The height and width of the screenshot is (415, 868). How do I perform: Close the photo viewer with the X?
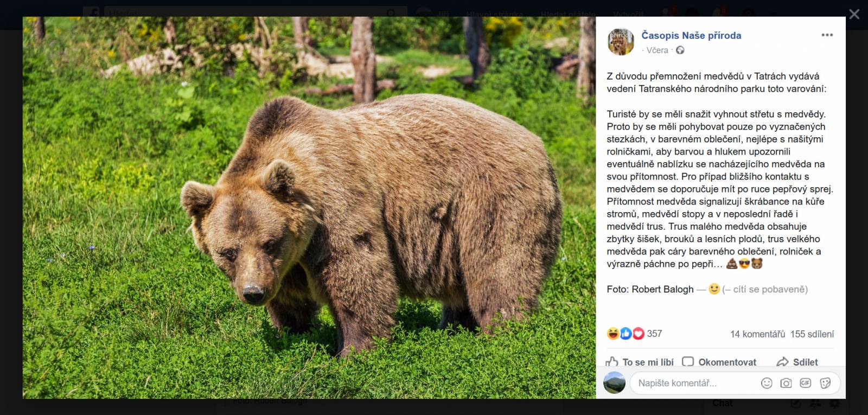[x=854, y=14]
